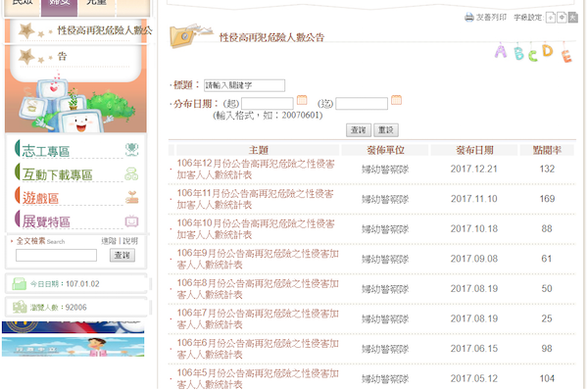
Task: Open the 遊戲區 section
Action: pyautogui.click(x=40, y=198)
